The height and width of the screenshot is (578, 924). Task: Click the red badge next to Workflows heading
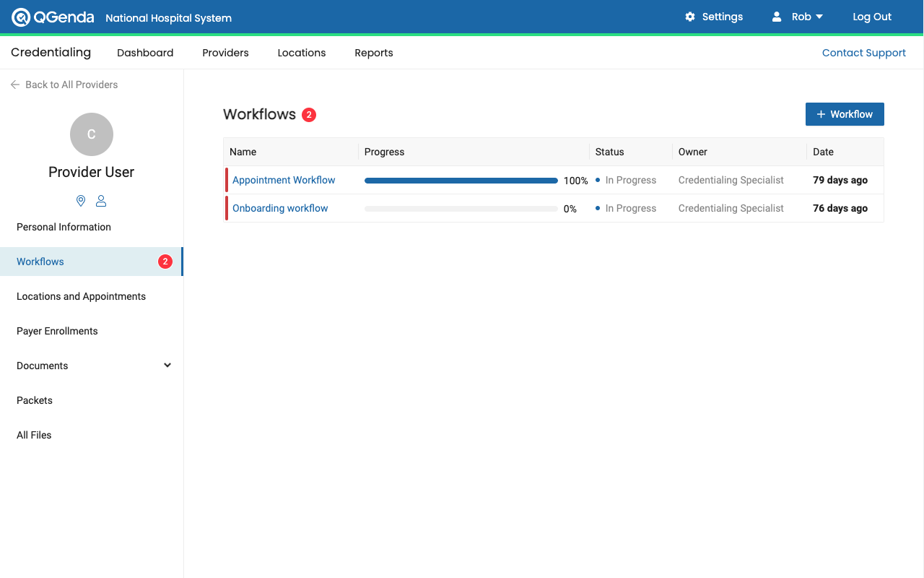pos(309,115)
